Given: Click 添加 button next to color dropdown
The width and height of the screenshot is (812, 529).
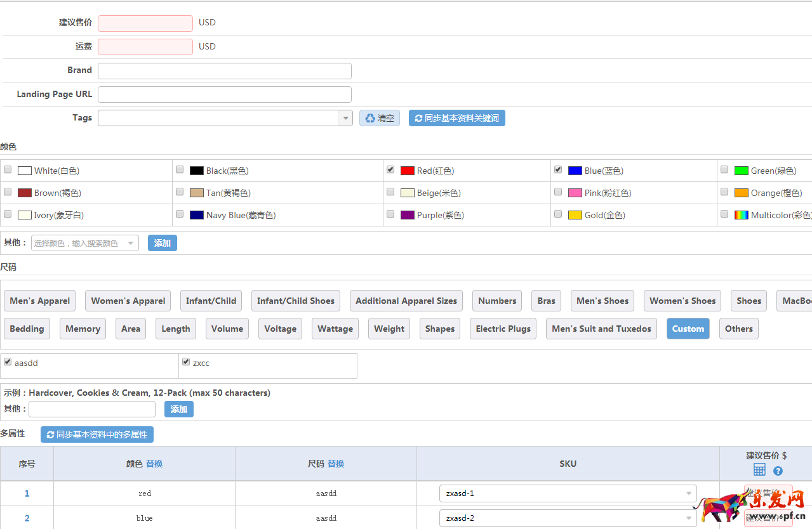Looking at the screenshot, I should [162, 243].
